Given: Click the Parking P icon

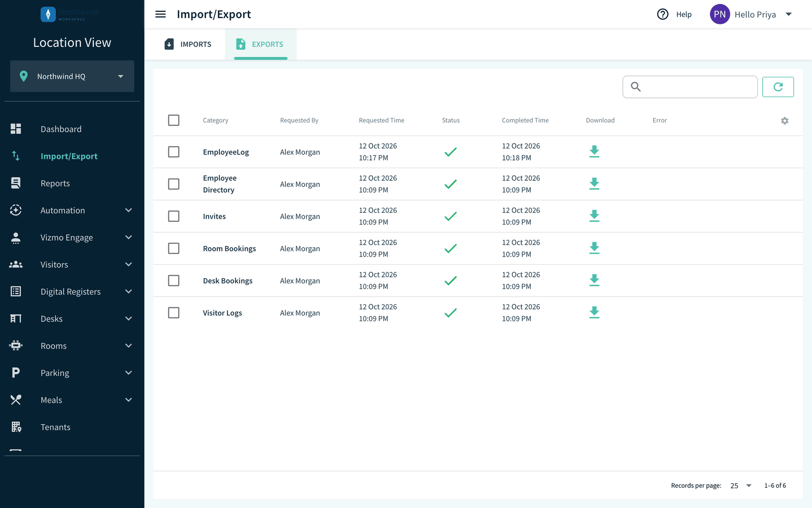Looking at the screenshot, I should tap(16, 373).
